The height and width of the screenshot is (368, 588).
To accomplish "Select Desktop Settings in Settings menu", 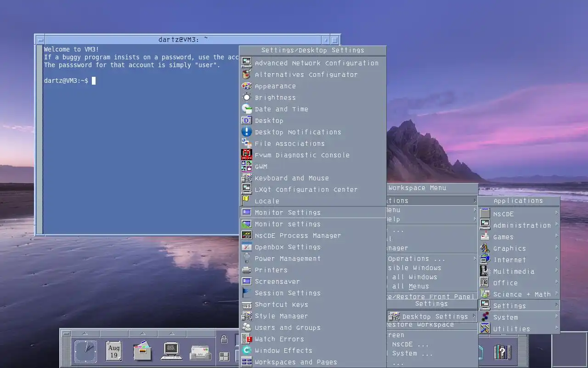I will (x=432, y=316).
